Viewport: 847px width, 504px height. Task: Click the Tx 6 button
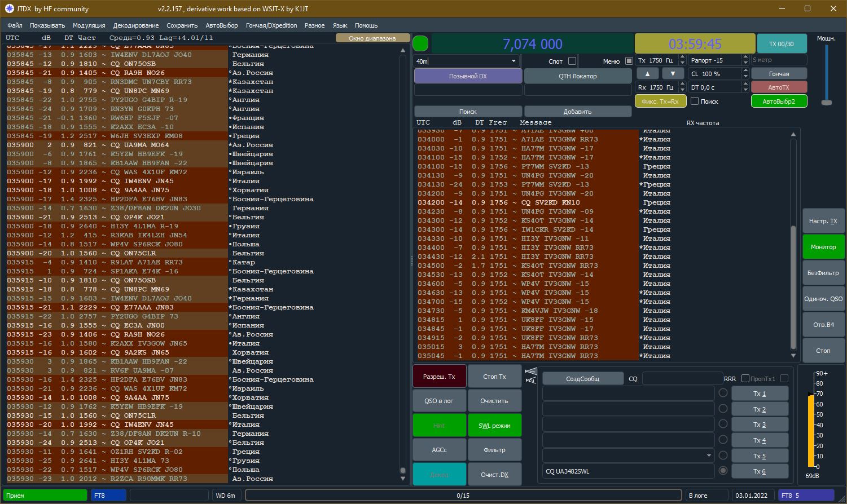pos(760,471)
